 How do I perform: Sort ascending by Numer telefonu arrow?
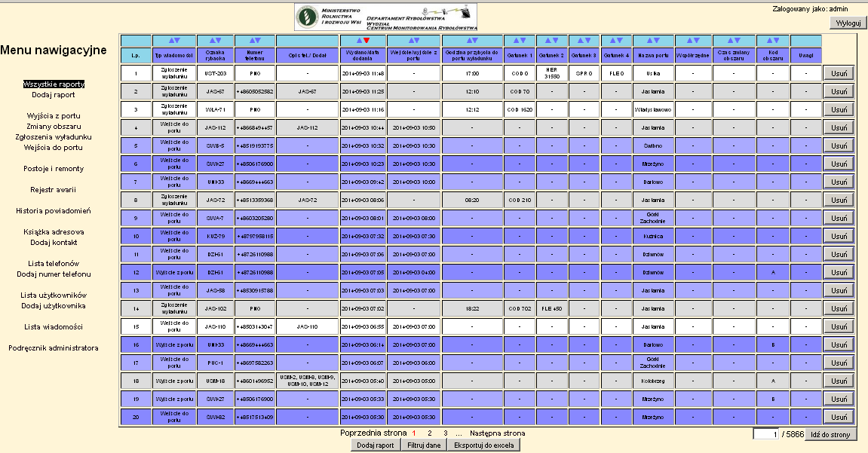click(251, 41)
